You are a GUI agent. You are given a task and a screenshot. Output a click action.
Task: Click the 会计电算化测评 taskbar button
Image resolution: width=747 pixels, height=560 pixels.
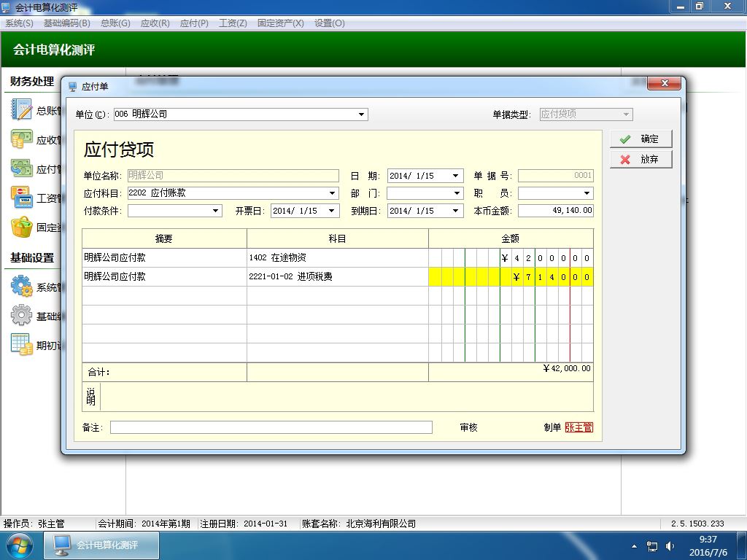pos(101,545)
